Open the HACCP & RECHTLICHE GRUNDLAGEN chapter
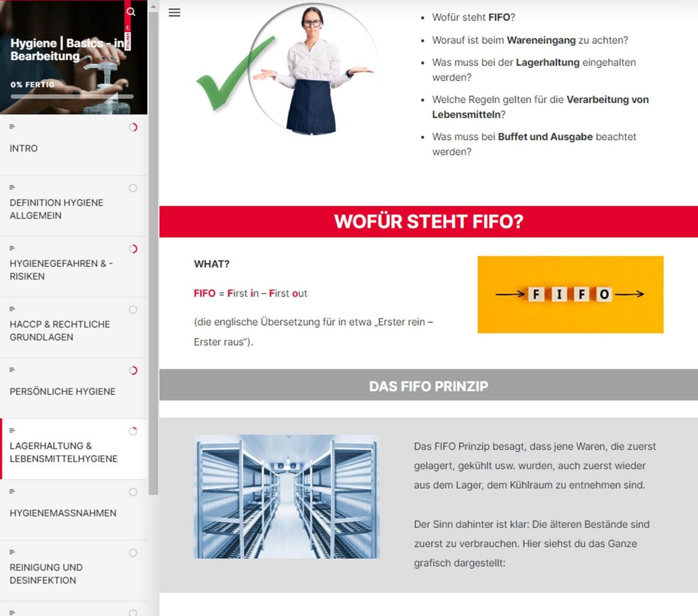 click(x=60, y=331)
